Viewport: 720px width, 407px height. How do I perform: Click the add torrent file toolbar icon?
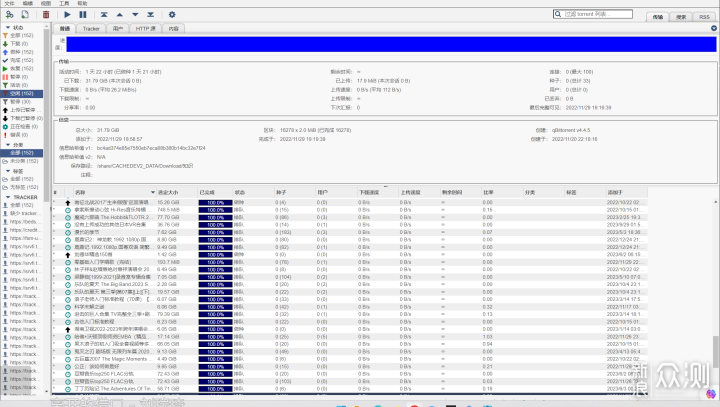point(25,15)
